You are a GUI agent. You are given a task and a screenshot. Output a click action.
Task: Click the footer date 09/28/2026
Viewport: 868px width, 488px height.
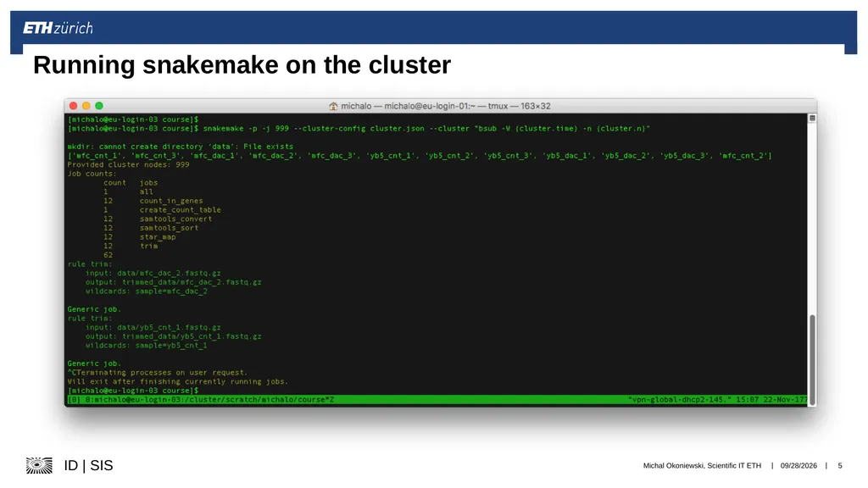pos(798,466)
